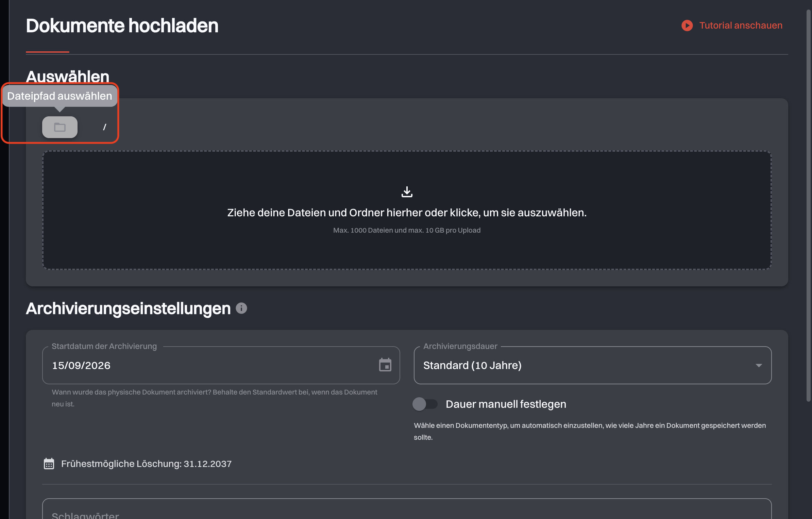Click the page vertical scrollbar
812x519 pixels.
coord(808,206)
